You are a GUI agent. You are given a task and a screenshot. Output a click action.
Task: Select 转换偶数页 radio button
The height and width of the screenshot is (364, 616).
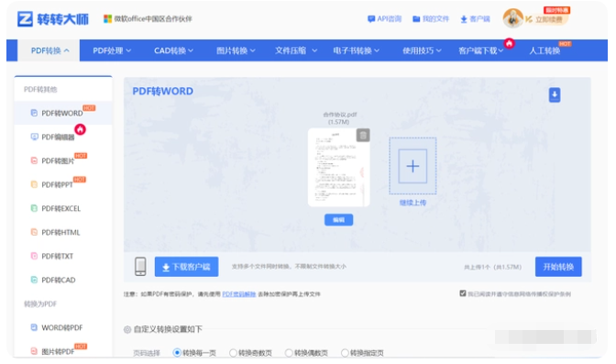pos(289,353)
